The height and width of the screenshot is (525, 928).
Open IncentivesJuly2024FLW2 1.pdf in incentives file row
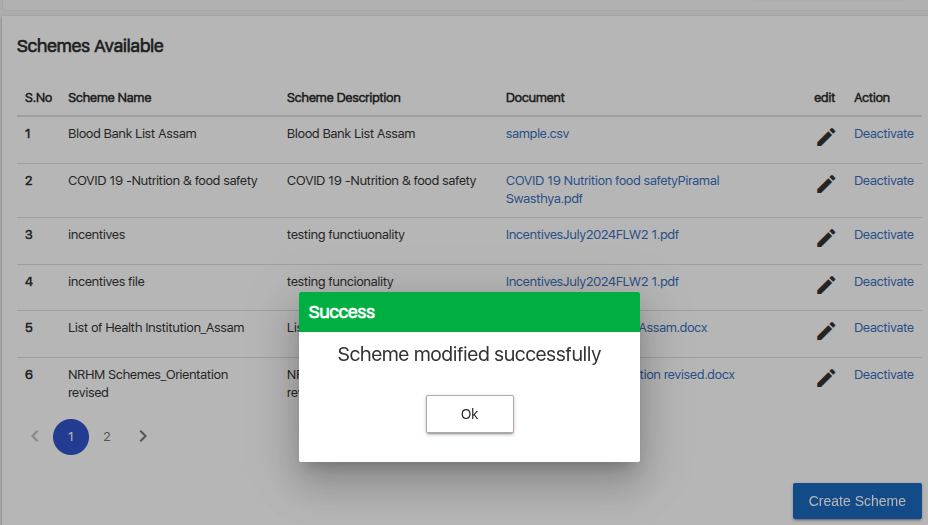[592, 282]
